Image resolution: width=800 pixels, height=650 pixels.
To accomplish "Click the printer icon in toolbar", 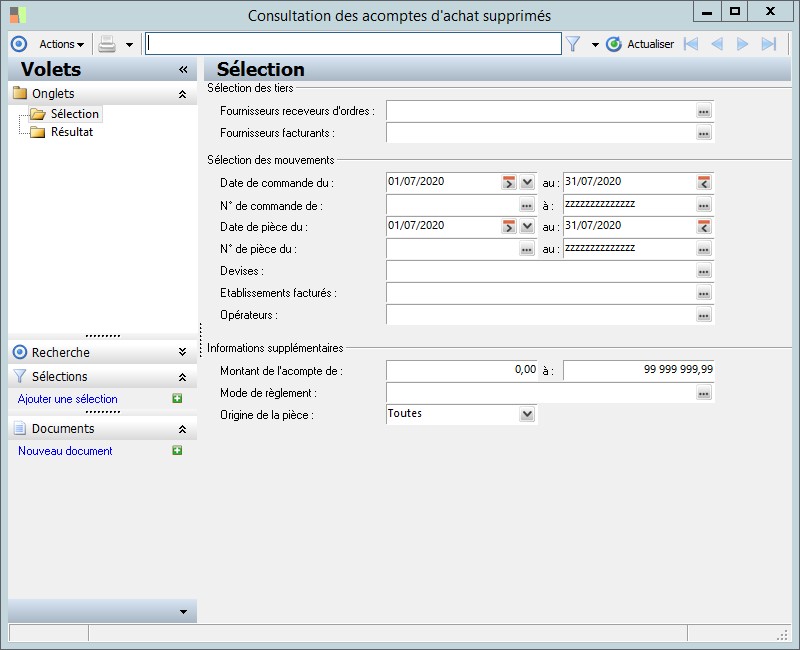I will 107,44.
